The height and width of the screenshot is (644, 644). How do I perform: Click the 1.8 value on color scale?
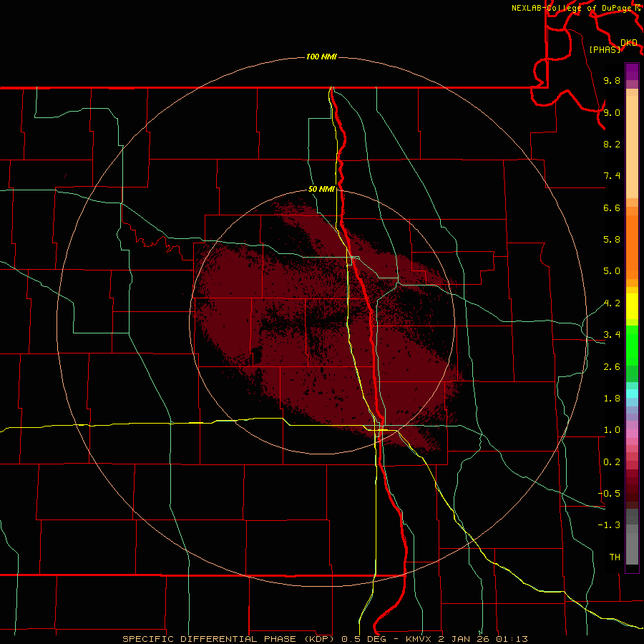click(612, 399)
